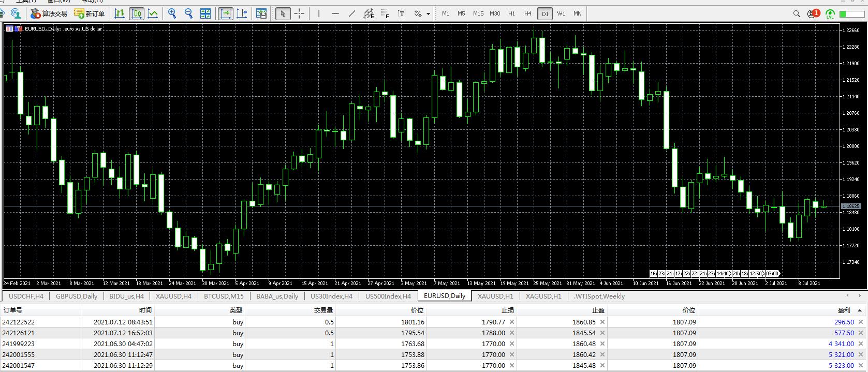Image resolution: width=868 pixels, height=372 pixels.
Task: Click the connection strength bar indicator
Action: click(x=853, y=13)
